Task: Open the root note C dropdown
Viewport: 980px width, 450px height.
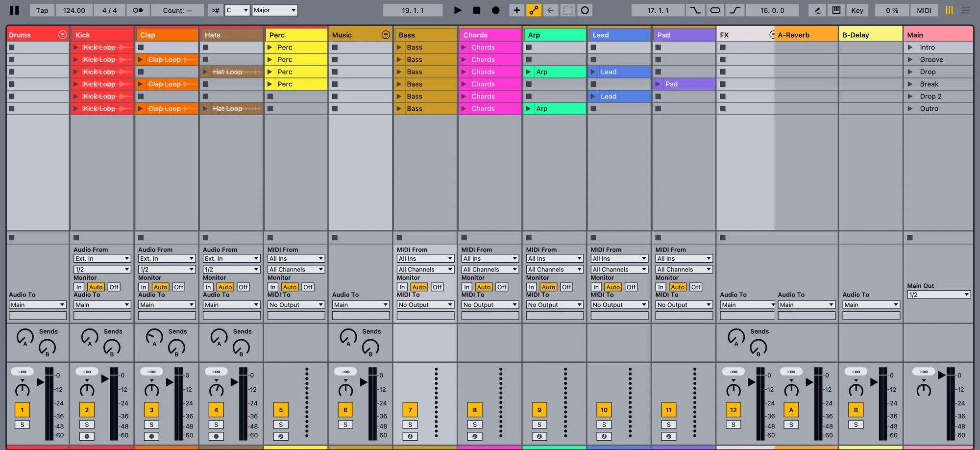Action: coord(237,10)
